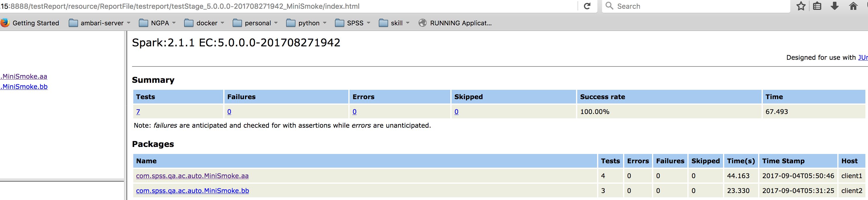Expand the personal folder dropdown arrow
The image size is (868, 200).
pyautogui.click(x=276, y=23)
